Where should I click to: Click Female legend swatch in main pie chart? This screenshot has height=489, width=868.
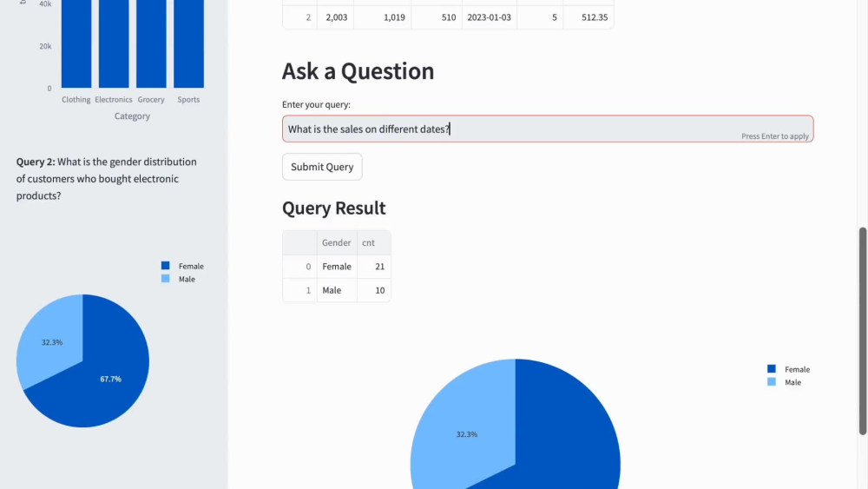[x=772, y=369]
